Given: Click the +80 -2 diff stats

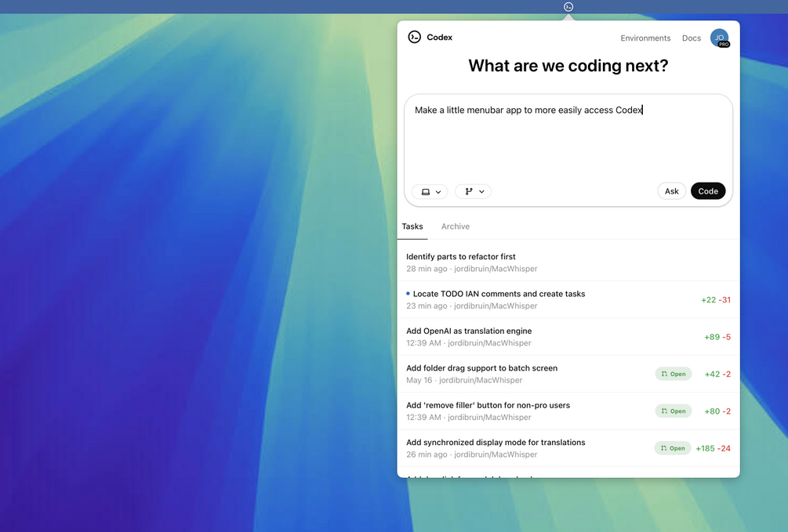Looking at the screenshot, I should click(x=717, y=411).
